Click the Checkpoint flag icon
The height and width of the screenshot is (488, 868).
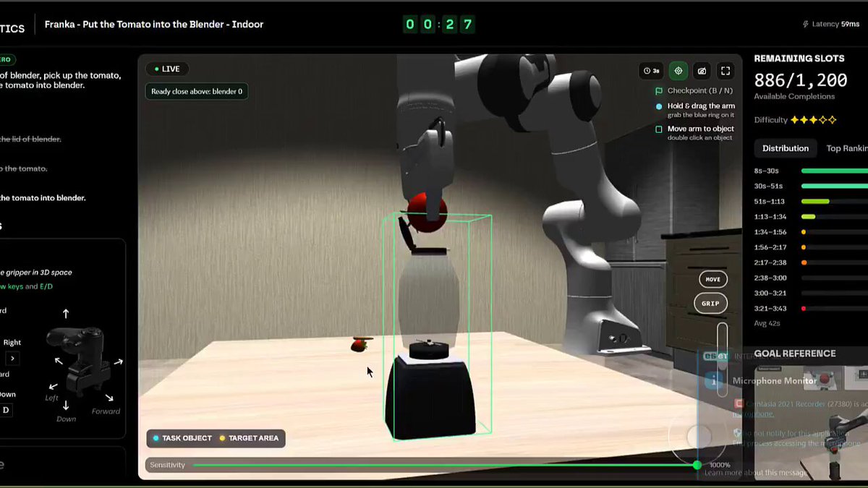659,91
